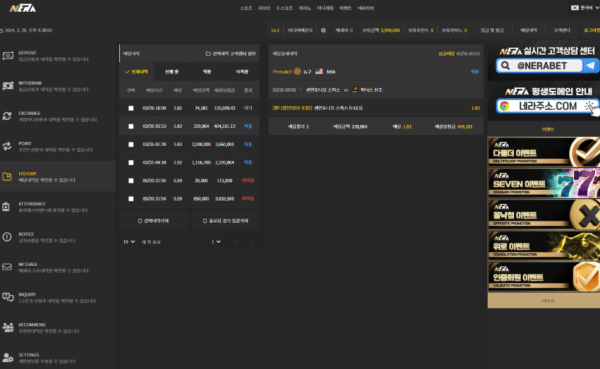The width and height of the screenshot is (600, 369).
Task: Open the DEPOSIT sidebar icon
Action: click(x=8, y=56)
